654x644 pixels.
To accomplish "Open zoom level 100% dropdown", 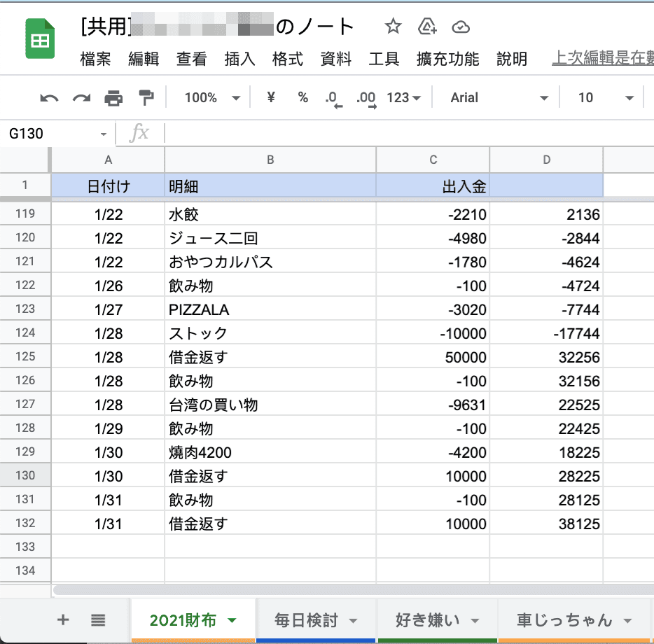I will (x=213, y=97).
